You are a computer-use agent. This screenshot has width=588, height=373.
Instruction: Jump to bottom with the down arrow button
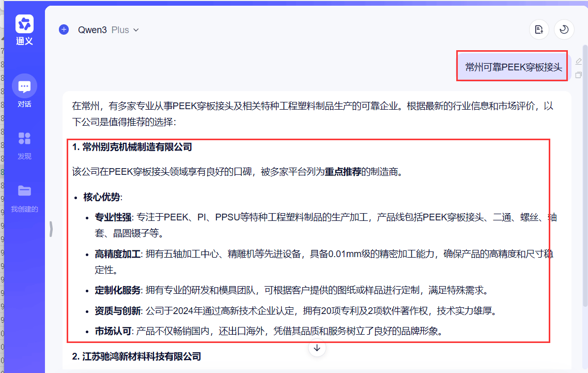pos(317,348)
